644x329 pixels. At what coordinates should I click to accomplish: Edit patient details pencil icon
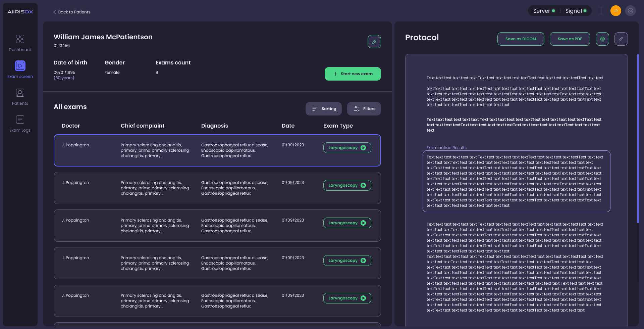point(374,42)
